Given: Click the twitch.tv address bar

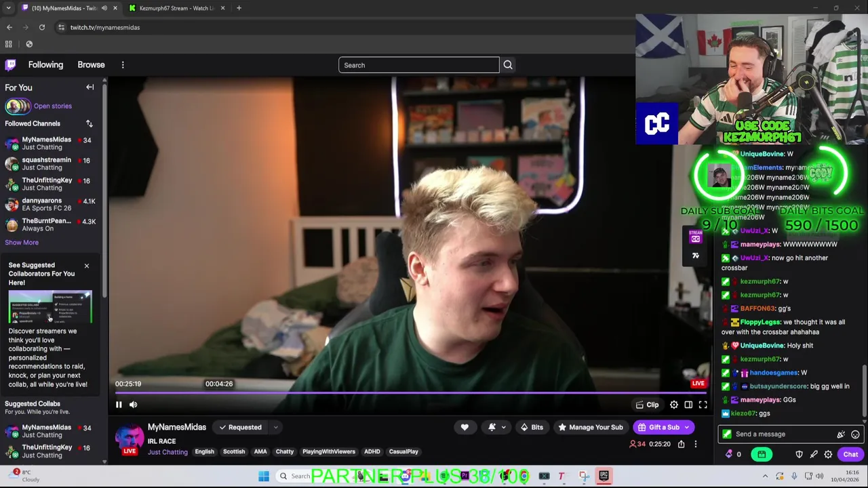Looking at the screenshot, I should tap(105, 27).
